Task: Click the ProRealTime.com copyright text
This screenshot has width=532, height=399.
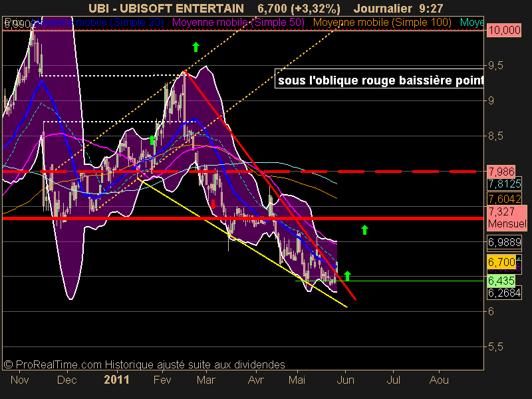Action: point(144,364)
